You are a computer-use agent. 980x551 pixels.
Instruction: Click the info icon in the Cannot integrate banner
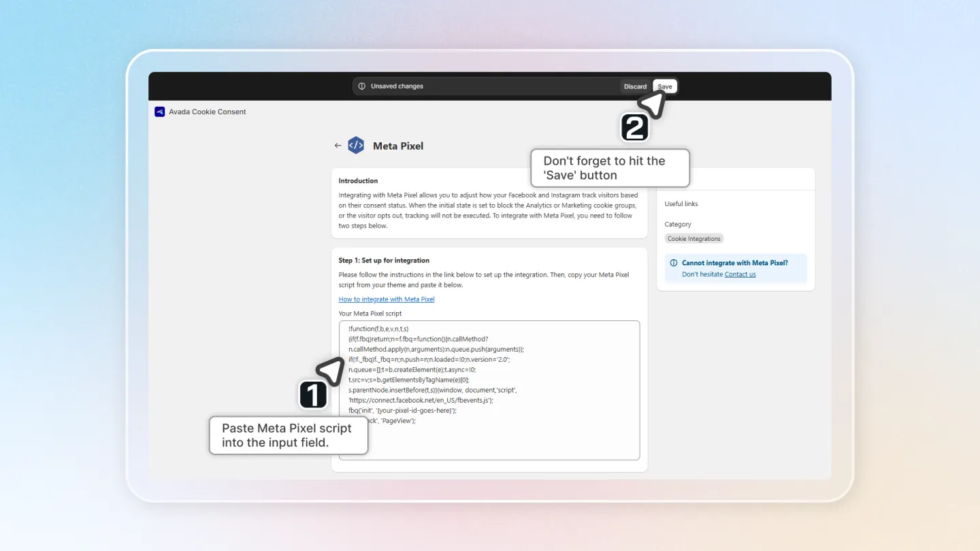coord(674,263)
